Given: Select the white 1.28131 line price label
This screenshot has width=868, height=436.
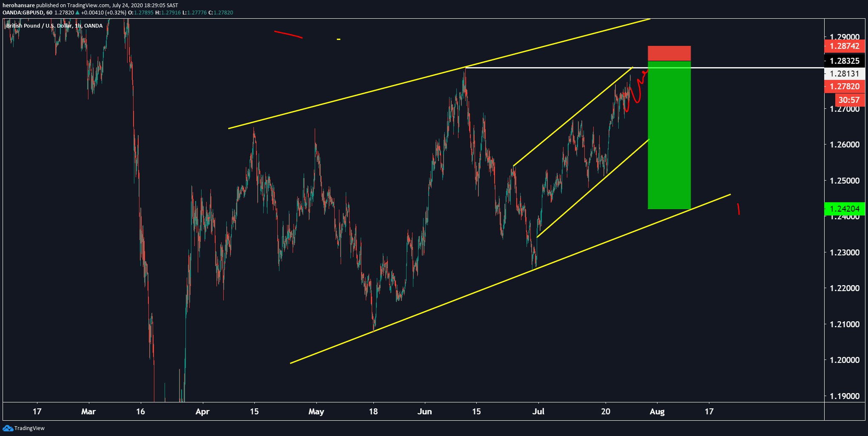Looking at the screenshot, I should (x=844, y=74).
